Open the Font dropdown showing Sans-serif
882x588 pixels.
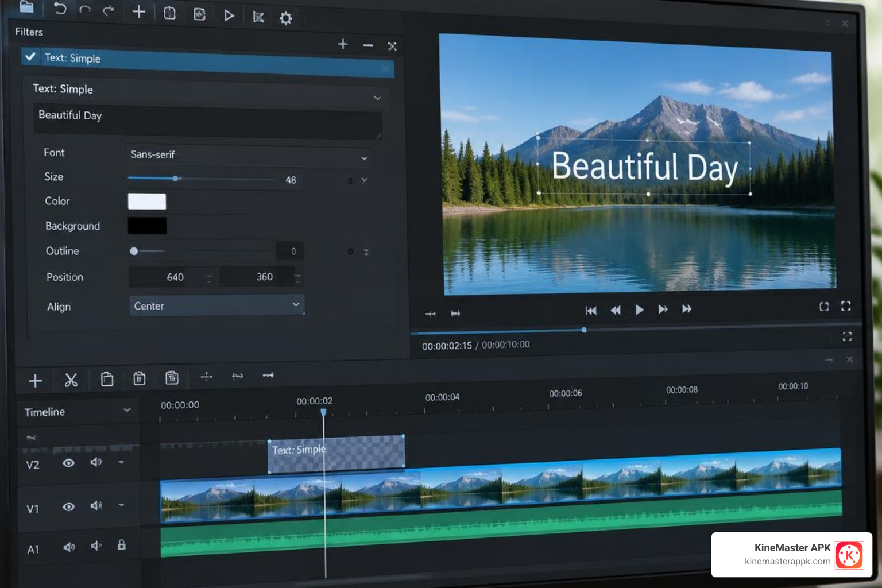point(249,156)
